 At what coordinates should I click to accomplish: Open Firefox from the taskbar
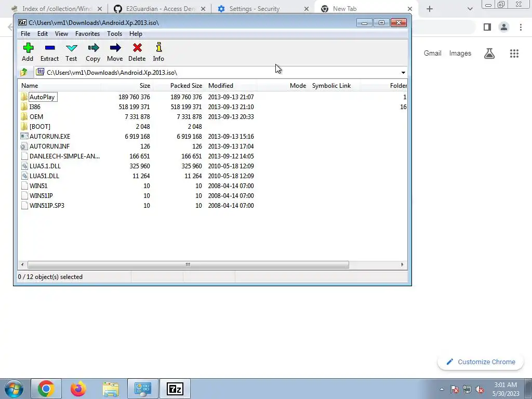78,389
